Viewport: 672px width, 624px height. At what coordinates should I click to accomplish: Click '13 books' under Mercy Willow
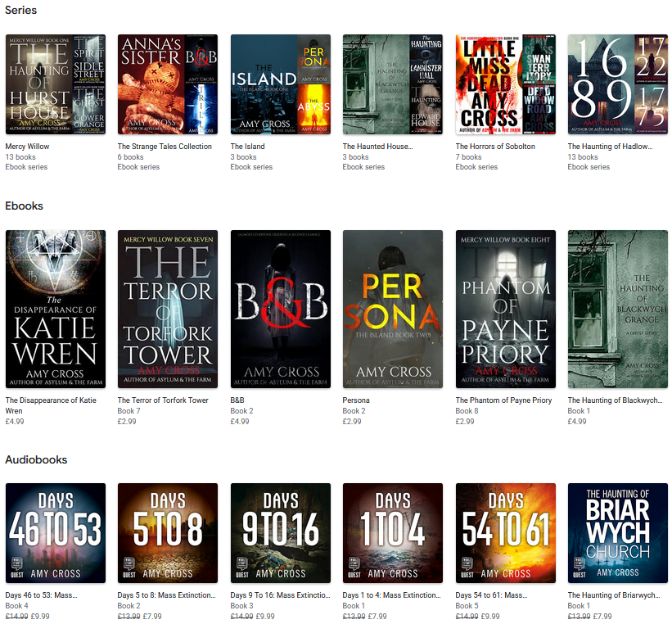pos(20,157)
